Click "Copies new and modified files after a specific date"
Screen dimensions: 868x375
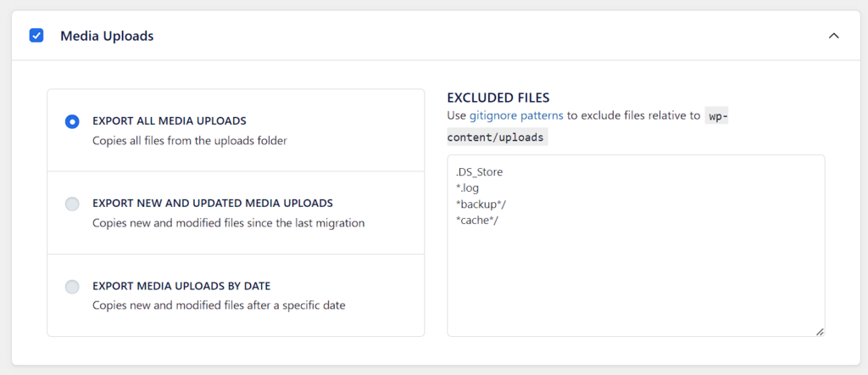219,305
